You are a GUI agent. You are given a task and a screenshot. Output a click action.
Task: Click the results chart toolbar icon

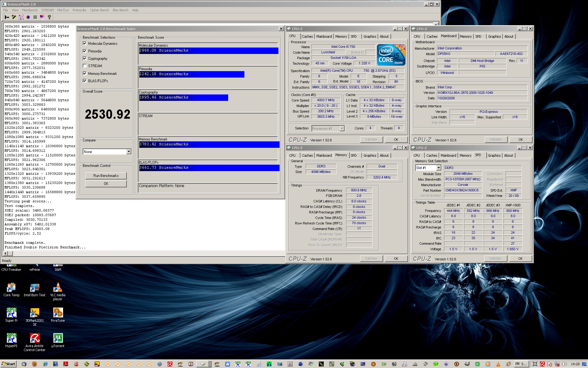coord(42,17)
